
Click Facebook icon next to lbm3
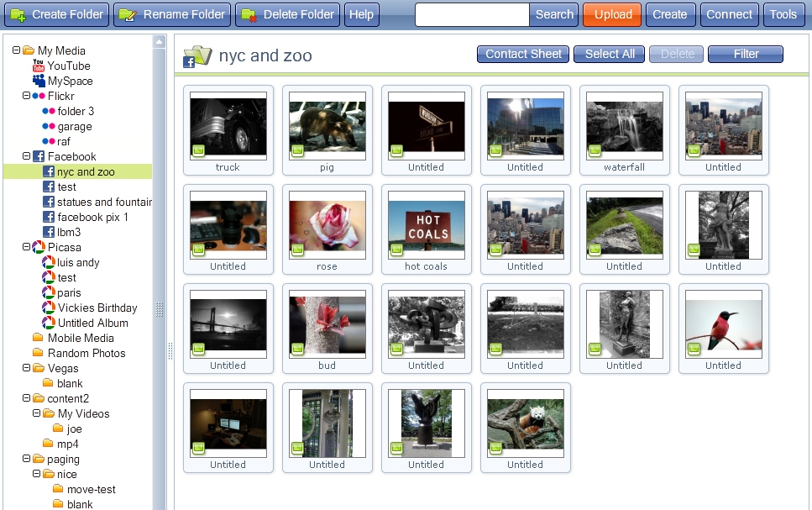pos(48,232)
